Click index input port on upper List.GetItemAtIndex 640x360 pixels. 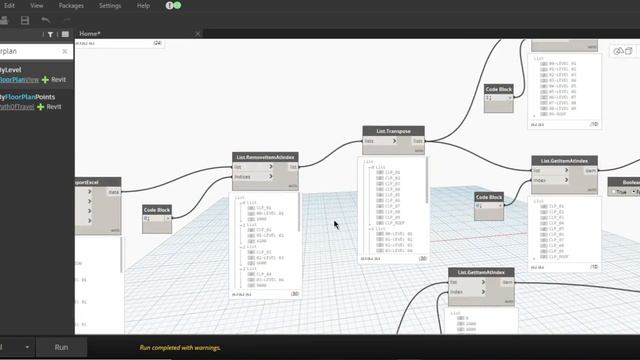point(551,180)
